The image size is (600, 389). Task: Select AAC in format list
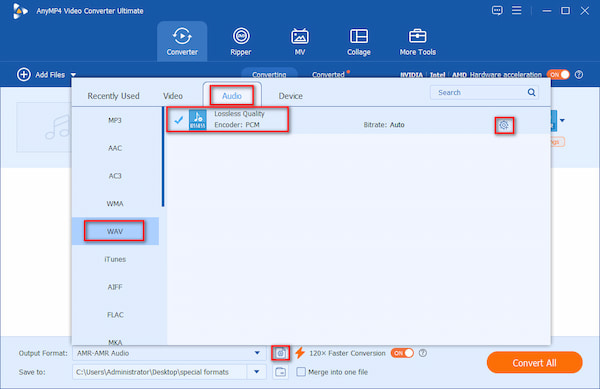coord(115,148)
